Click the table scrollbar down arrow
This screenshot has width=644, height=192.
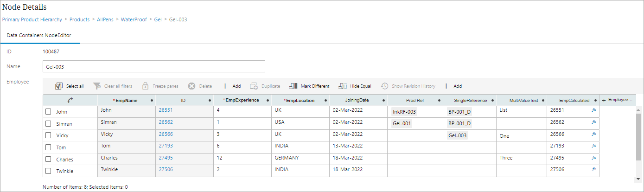[639, 179]
